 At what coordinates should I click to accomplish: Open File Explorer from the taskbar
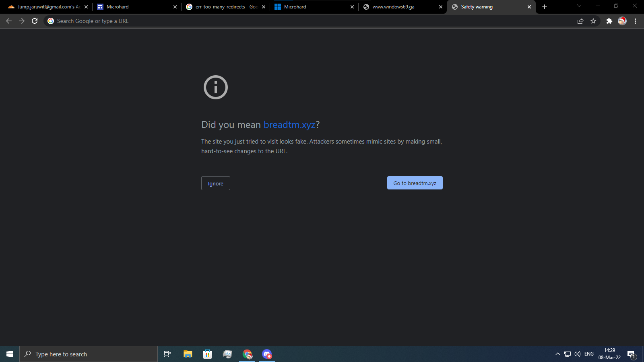coord(188,354)
